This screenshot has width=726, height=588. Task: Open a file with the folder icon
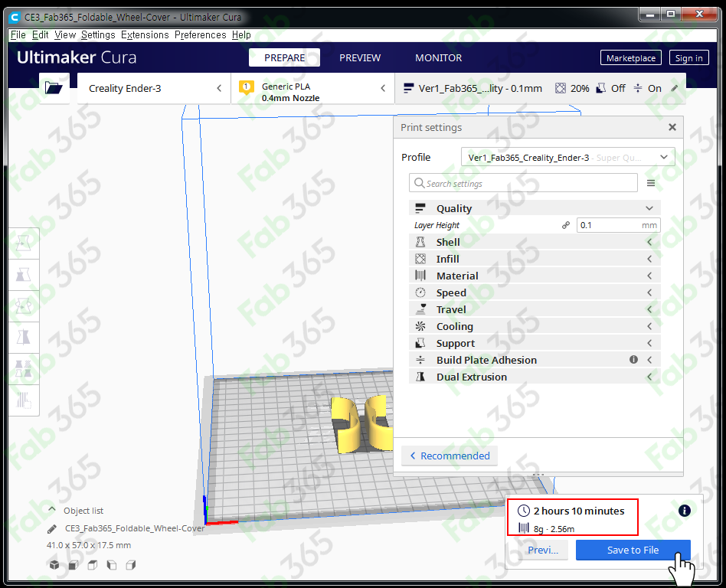[x=54, y=87]
